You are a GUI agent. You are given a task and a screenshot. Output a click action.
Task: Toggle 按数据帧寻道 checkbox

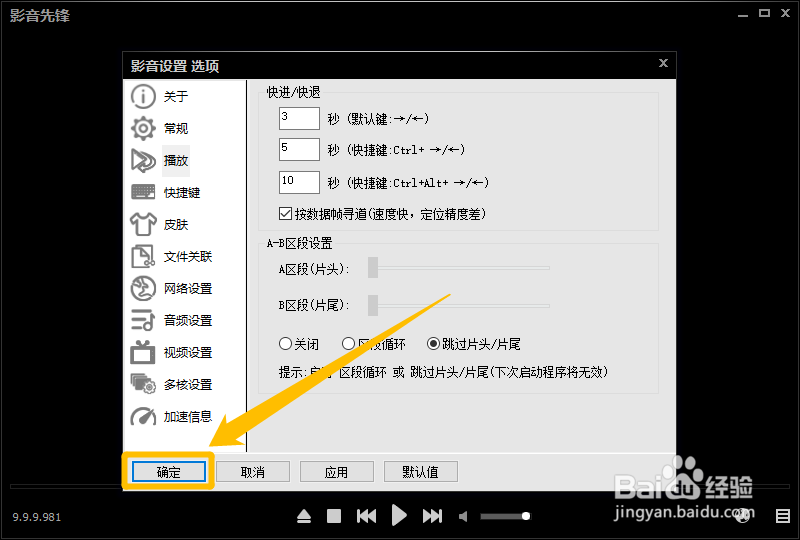[285, 214]
